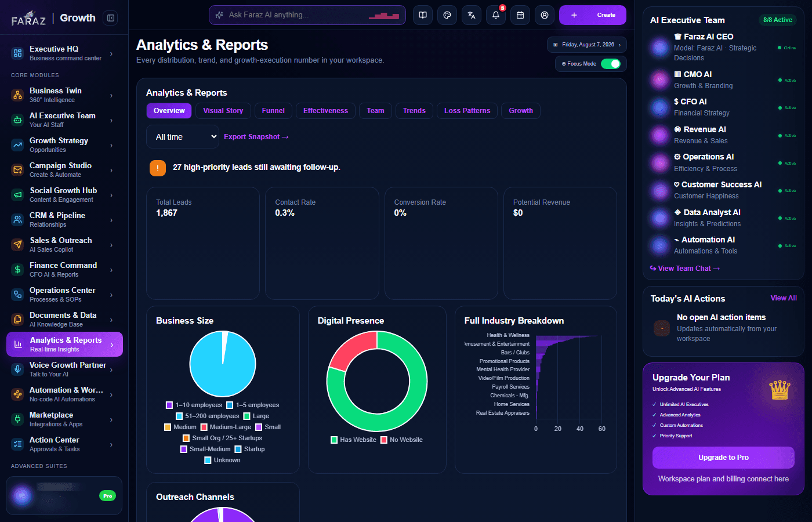812x522 pixels.
Task: Switch to the Effectiveness tab
Action: point(325,111)
